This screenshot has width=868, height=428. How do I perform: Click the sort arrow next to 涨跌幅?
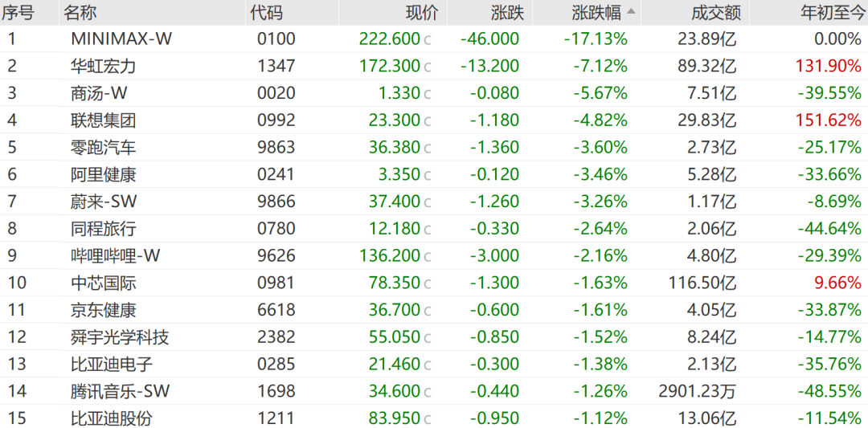(x=631, y=12)
